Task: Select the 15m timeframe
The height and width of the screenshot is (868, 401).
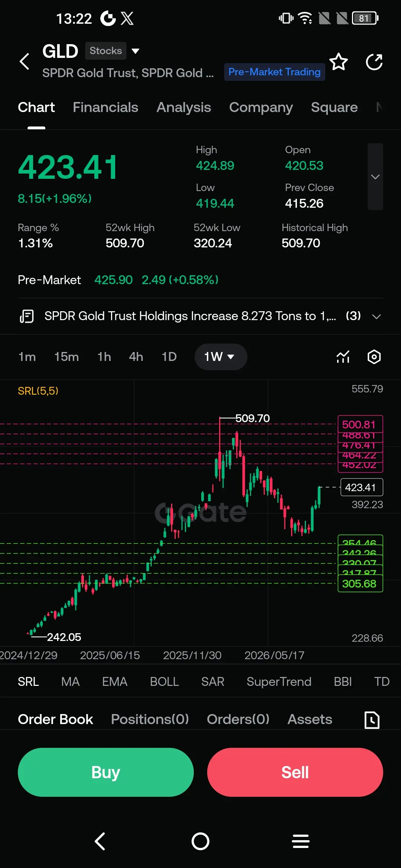Action: (66, 357)
